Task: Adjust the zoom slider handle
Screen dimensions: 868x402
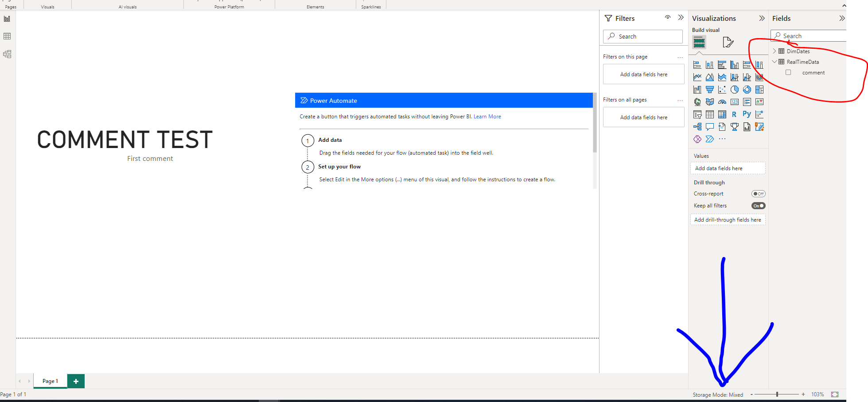Action: (777, 394)
